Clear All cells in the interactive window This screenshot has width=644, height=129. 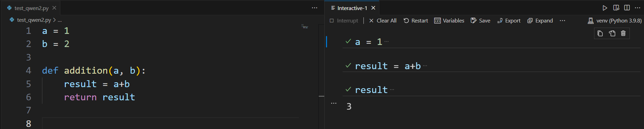(383, 21)
